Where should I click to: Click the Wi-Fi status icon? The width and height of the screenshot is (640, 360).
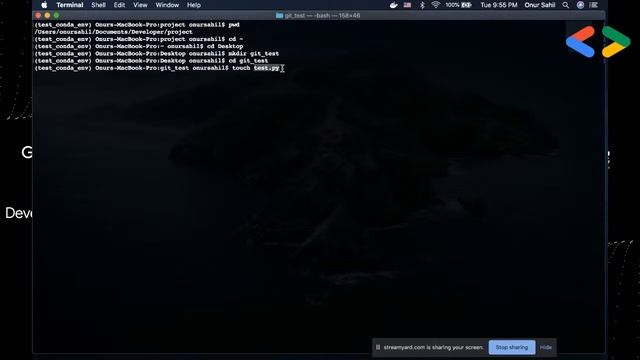click(436, 5)
